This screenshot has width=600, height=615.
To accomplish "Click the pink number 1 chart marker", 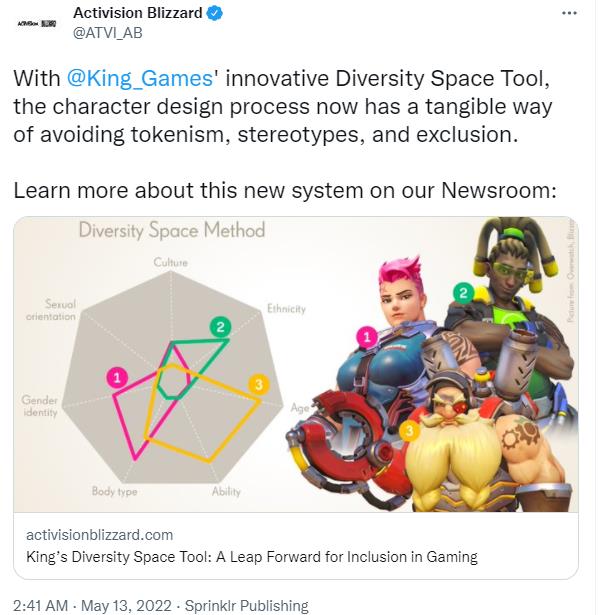I will click(x=118, y=377).
